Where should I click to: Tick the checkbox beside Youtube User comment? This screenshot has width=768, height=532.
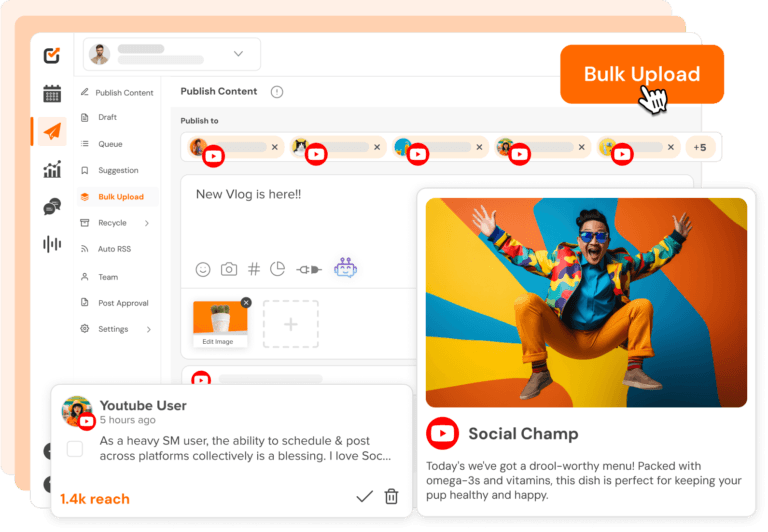point(74,448)
